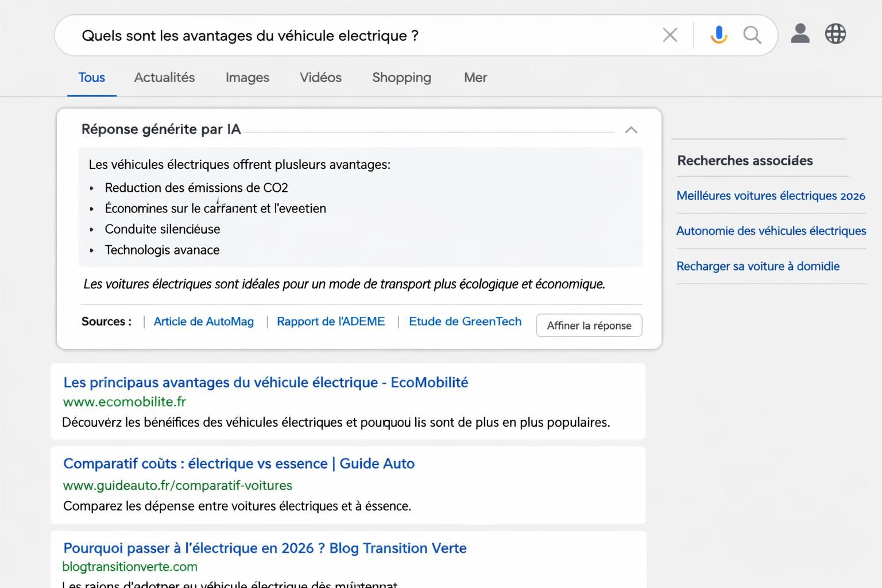
Task: Open Autonomie des véhicules électriques
Action: [x=771, y=231]
